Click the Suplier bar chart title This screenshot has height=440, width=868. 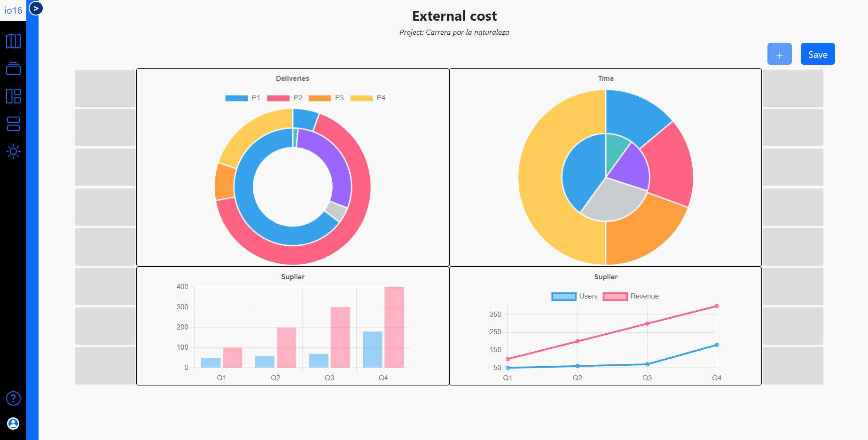[x=293, y=277]
